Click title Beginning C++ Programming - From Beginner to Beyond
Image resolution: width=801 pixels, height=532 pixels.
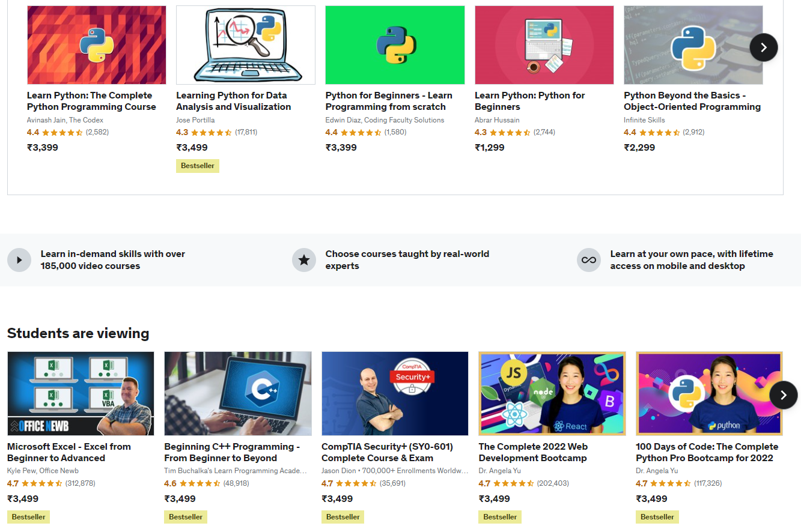pyautogui.click(x=232, y=452)
